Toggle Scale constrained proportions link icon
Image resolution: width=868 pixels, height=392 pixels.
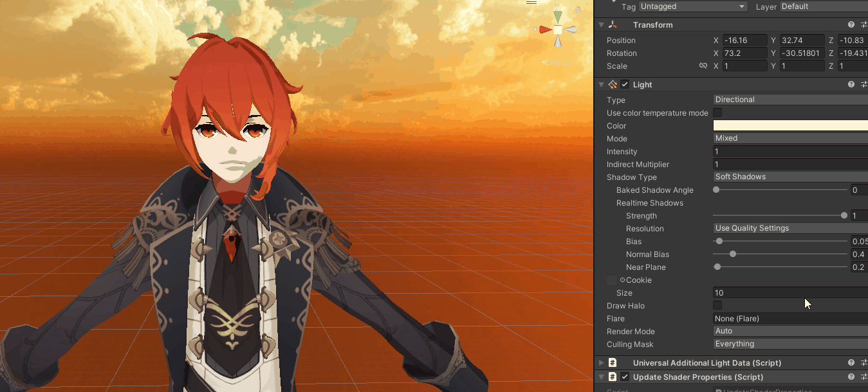coord(703,66)
